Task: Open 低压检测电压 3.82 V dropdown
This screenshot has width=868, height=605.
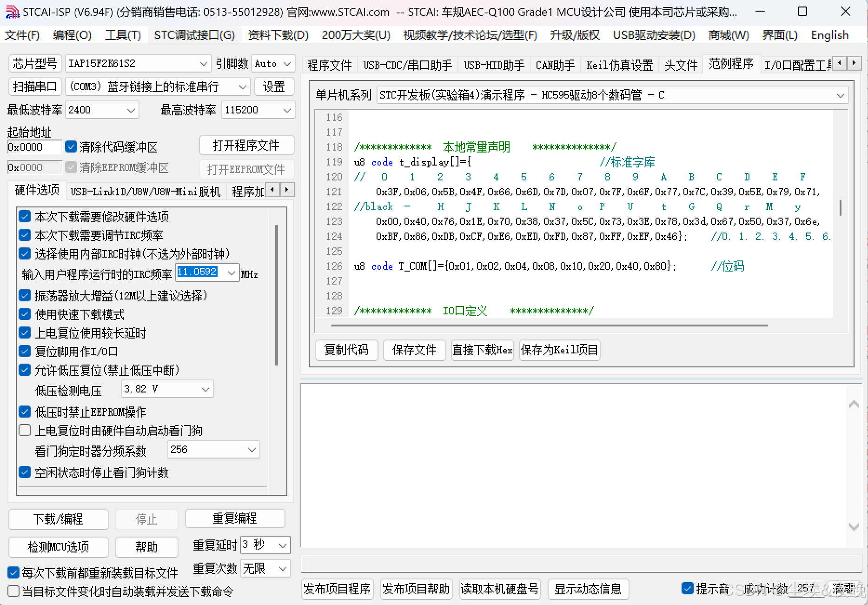Action: tap(167, 389)
